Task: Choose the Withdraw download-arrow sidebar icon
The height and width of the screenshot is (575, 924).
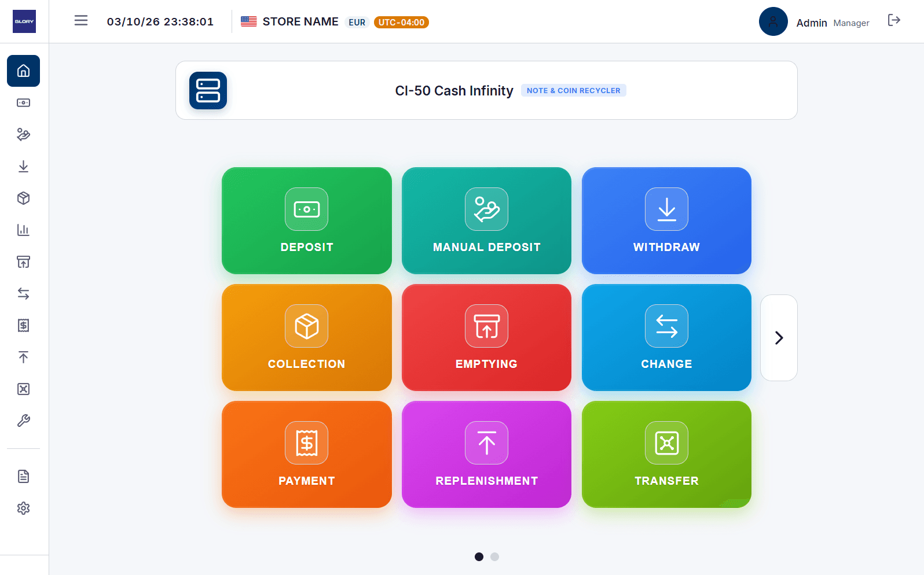Action: [23, 167]
